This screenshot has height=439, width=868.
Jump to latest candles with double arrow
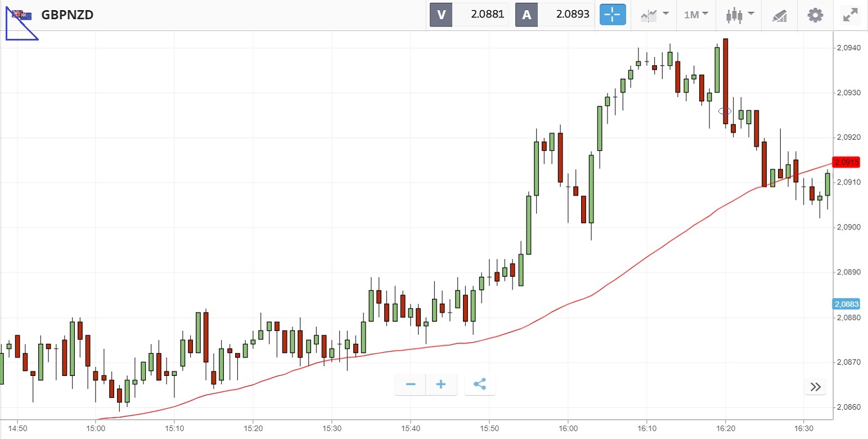click(x=816, y=387)
